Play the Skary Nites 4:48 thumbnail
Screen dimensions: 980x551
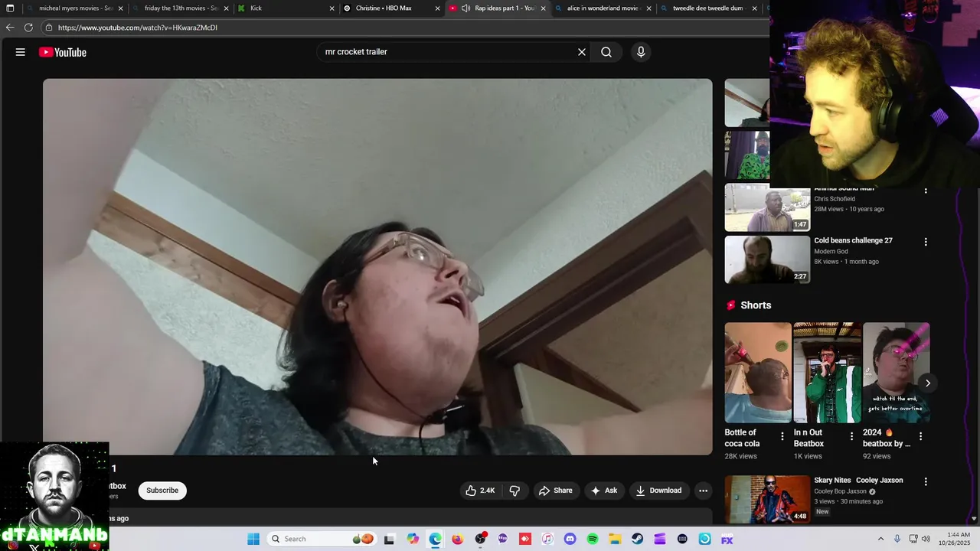(767, 499)
